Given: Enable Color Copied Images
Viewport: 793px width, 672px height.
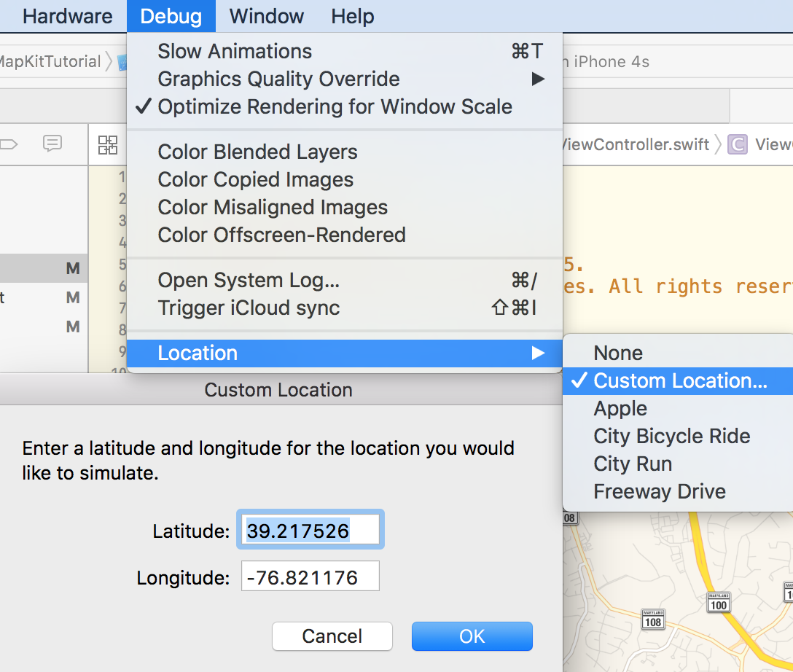Looking at the screenshot, I should [x=345, y=179].
